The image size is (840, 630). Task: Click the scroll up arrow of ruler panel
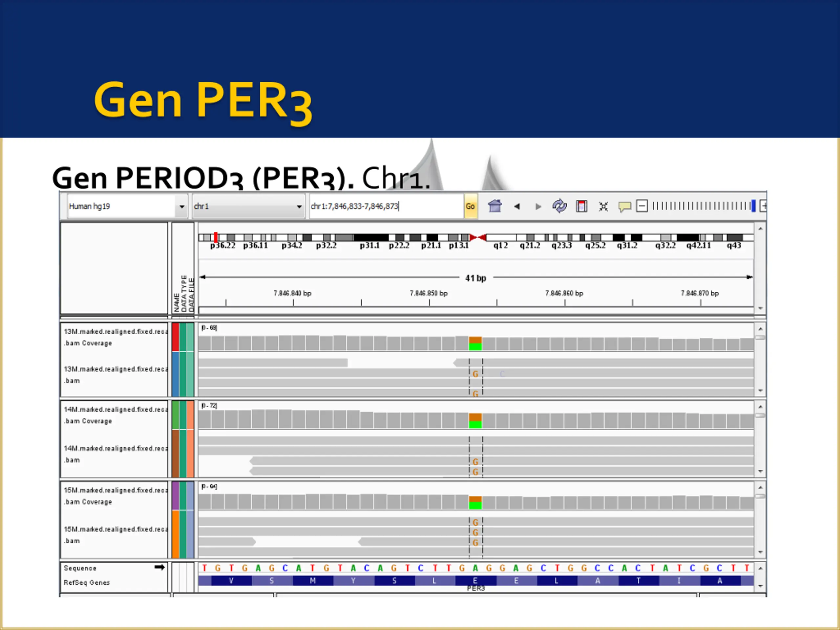tap(760, 229)
